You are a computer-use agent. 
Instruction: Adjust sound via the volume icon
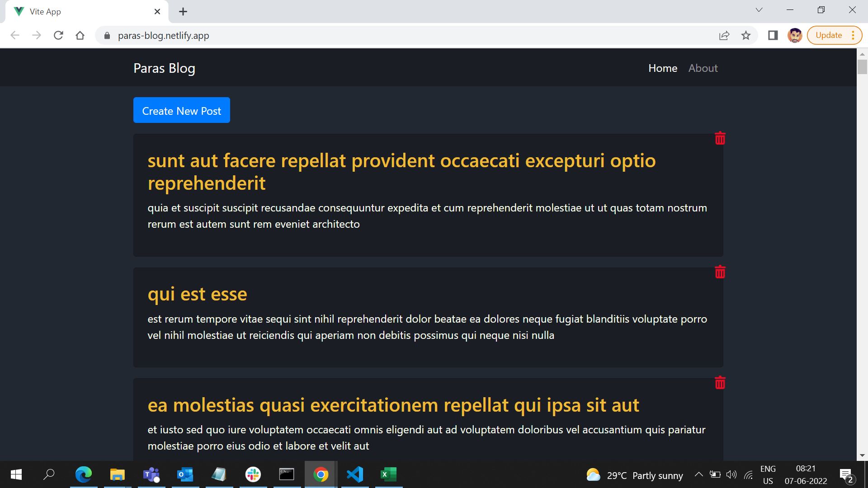pos(731,474)
